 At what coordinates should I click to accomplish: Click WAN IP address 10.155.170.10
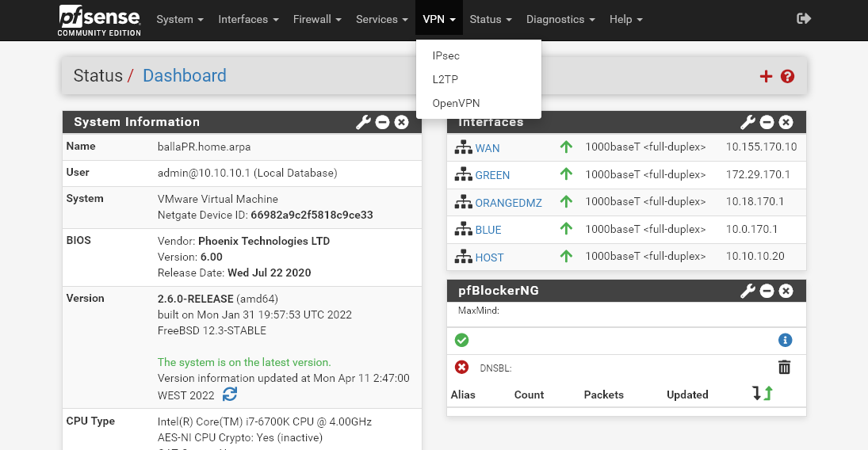coord(761,147)
